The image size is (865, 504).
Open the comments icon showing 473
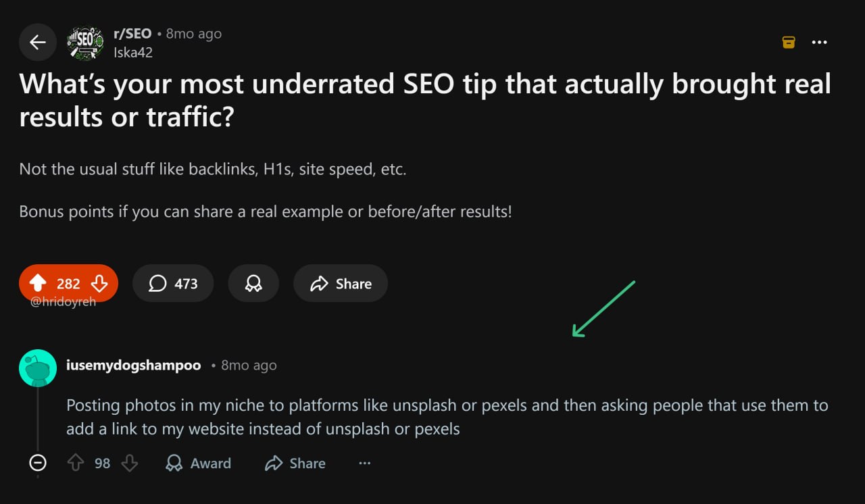(173, 284)
